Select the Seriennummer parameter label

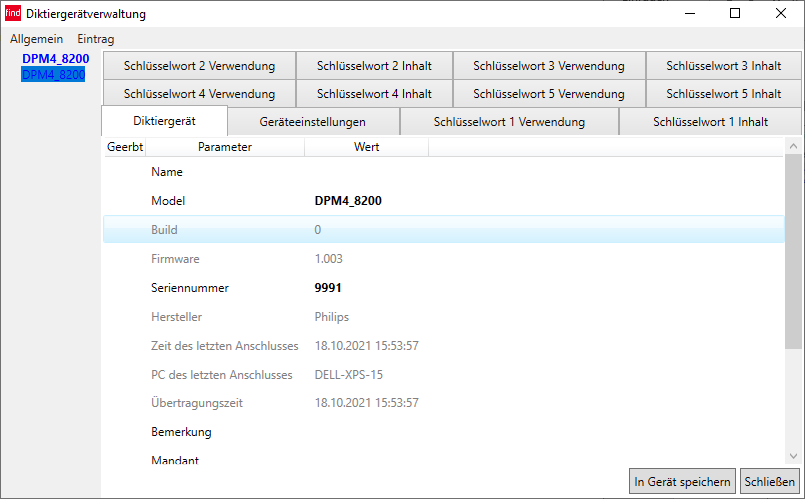coord(190,288)
